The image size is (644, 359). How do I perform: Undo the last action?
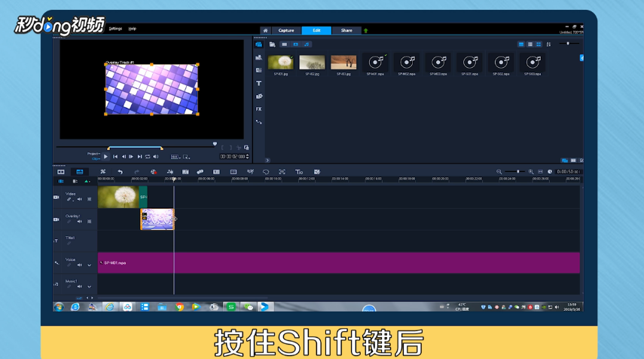120,172
